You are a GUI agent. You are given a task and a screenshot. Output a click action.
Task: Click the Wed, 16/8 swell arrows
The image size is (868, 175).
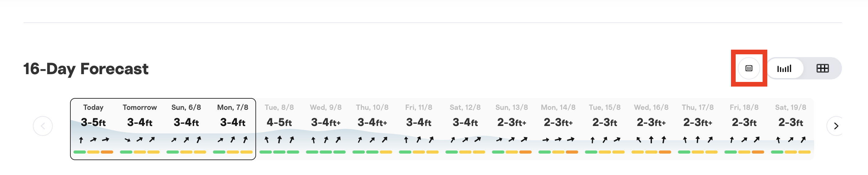(651, 139)
